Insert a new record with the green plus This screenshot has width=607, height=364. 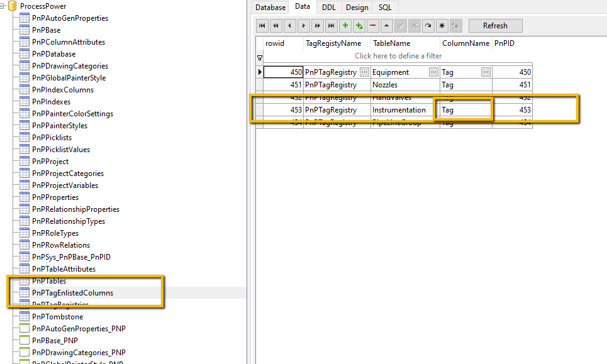click(345, 25)
